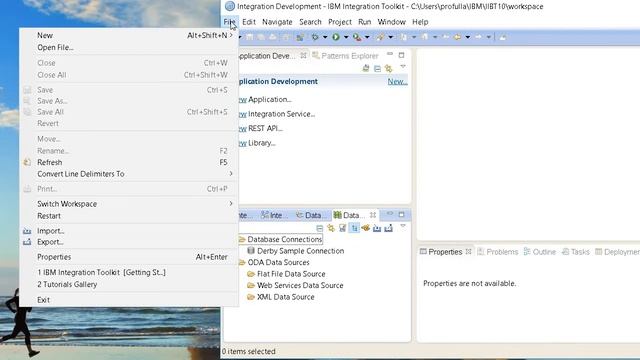Click the Link with Editor icon in Application Development

[x=389, y=69]
